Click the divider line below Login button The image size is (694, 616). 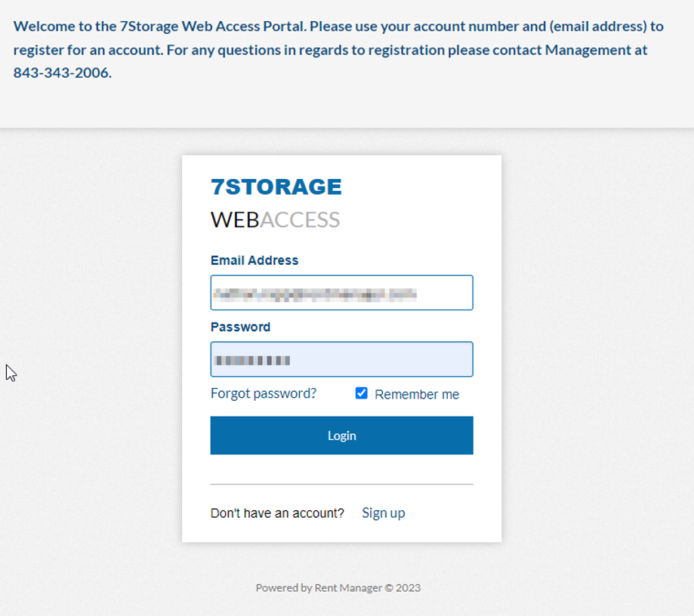[x=341, y=484]
